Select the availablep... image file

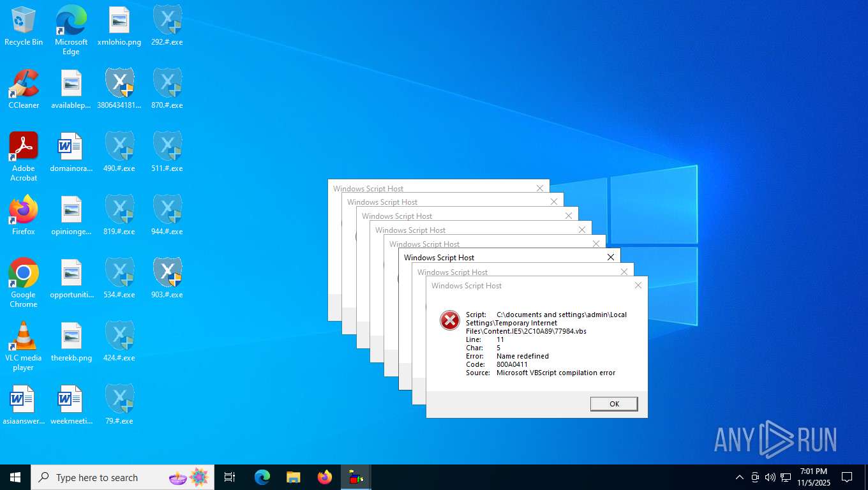(71, 89)
